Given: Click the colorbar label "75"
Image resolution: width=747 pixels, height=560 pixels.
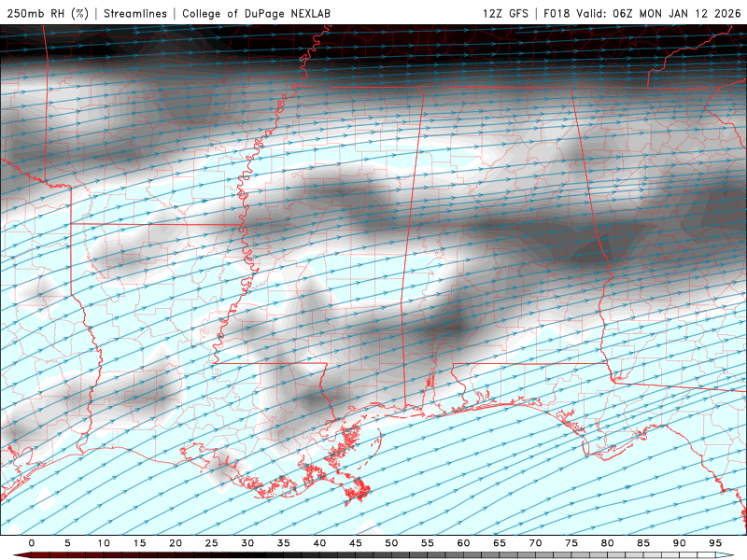Looking at the screenshot, I should pos(571,543).
